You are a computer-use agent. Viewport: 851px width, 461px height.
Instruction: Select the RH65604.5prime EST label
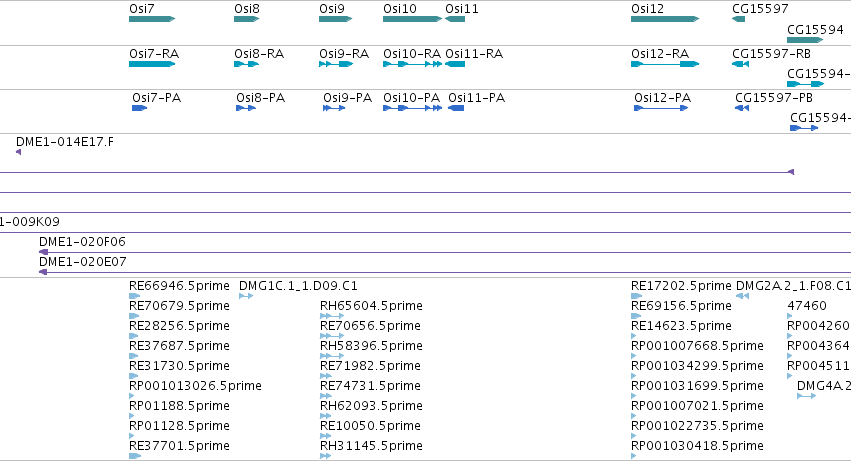click(x=371, y=306)
